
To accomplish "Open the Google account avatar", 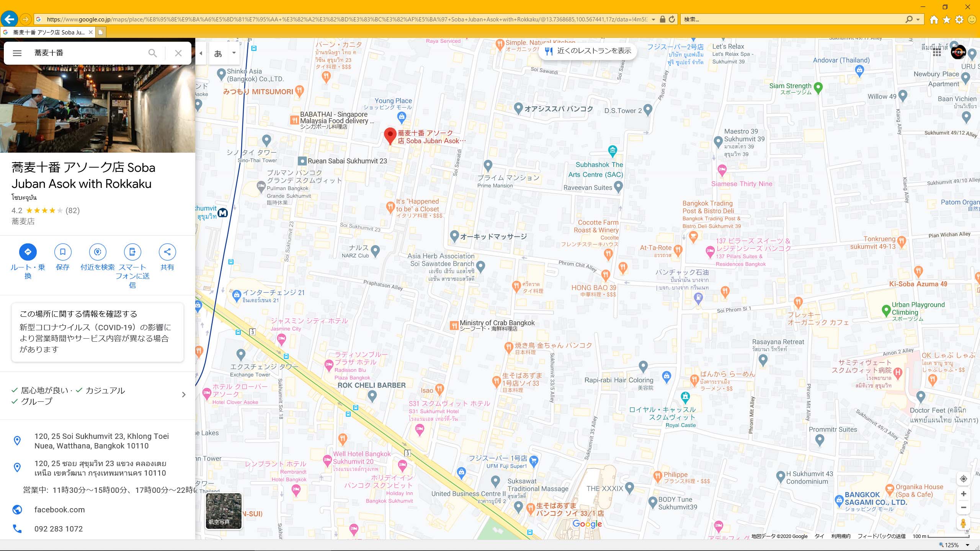I will [958, 52].
